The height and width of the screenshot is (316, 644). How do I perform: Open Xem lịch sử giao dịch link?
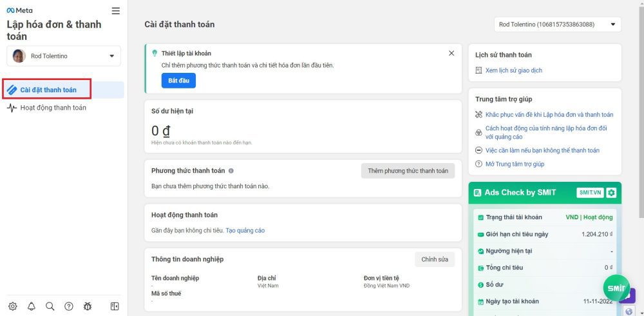513,70
